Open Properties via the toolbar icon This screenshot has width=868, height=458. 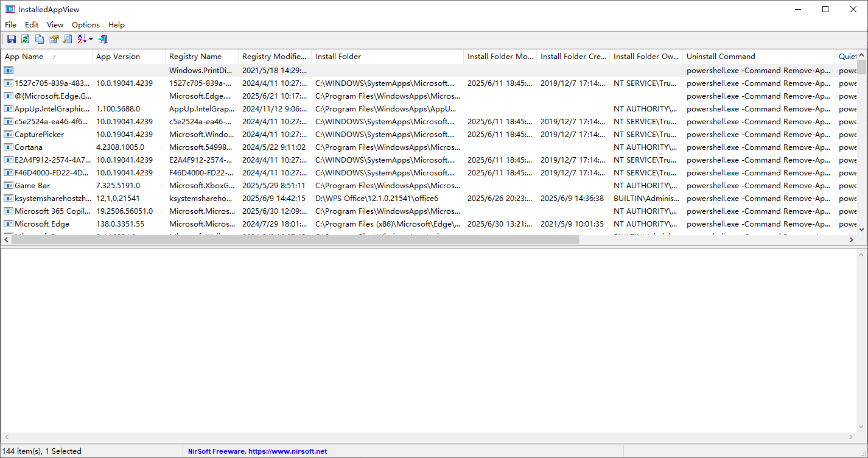pyautogui.click(x=54, y=39)
